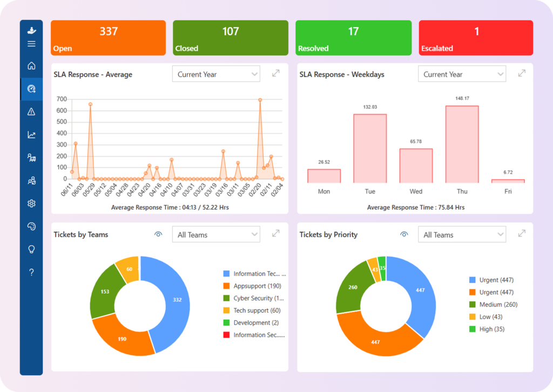The height and width of the screenshot is (392, 553).
Task: Click the Tue bar labeled 132.03
Action: coord(370,148)
